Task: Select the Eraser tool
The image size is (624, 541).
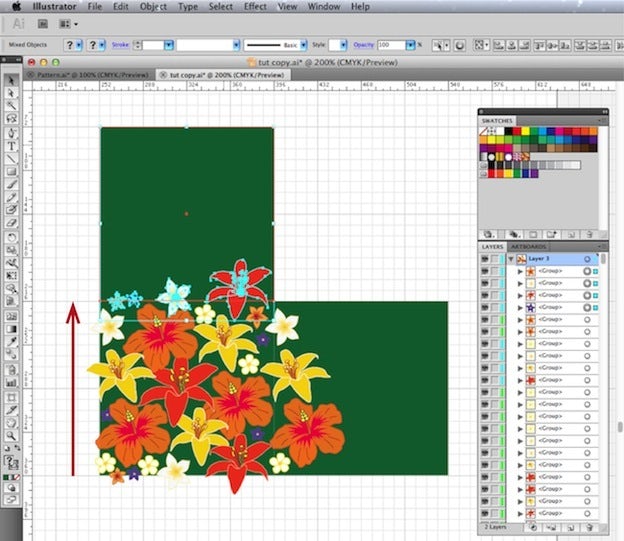Action: tap(12, 223)
